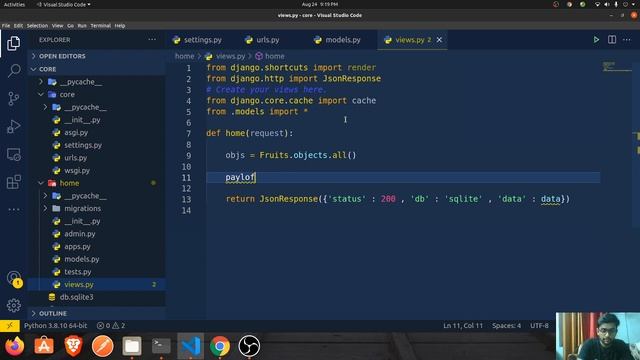
Task: Launch Google Chrome from the dock
Action: click(220, 346)
